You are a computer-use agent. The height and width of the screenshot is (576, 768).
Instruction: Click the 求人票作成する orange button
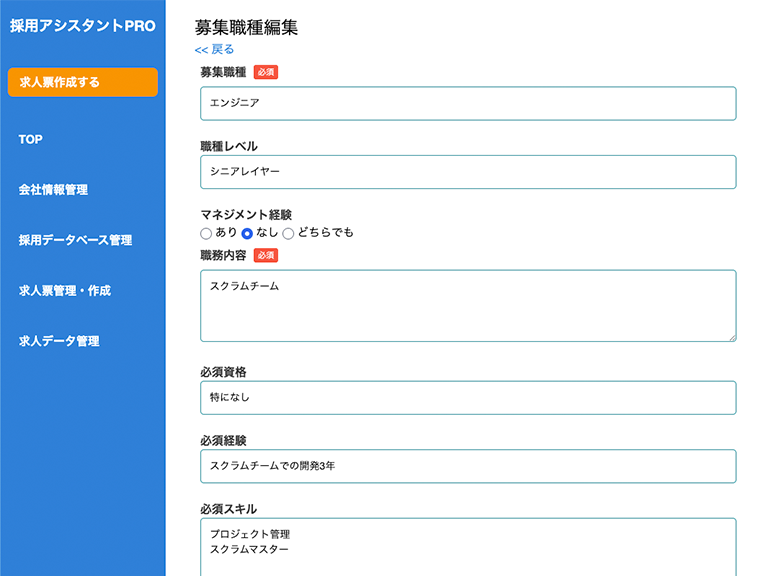pos(83,82)
